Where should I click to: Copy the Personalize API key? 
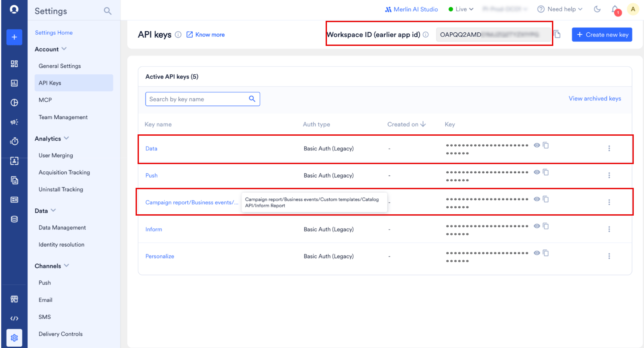coord(546,253)
